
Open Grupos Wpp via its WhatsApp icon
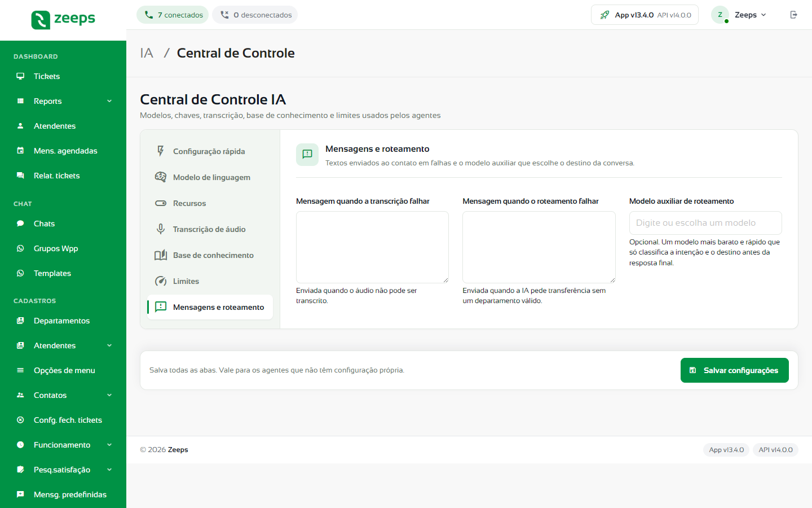pos(20,248)
